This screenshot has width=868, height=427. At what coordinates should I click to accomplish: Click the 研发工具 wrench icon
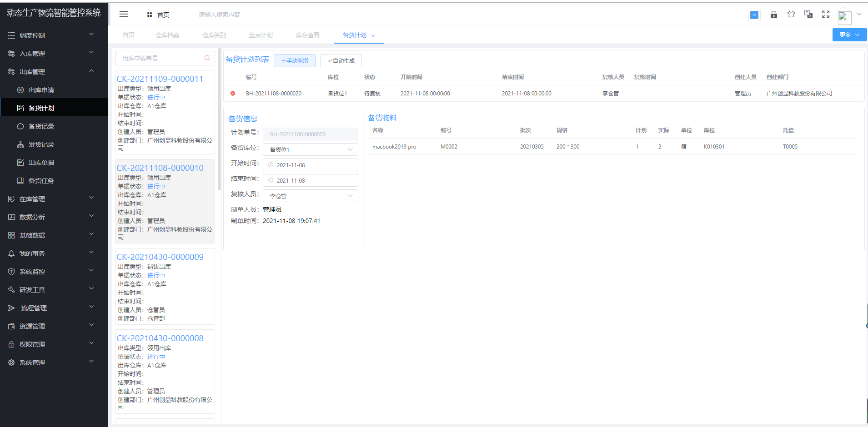pyautogui.click(x=11, y=290)
